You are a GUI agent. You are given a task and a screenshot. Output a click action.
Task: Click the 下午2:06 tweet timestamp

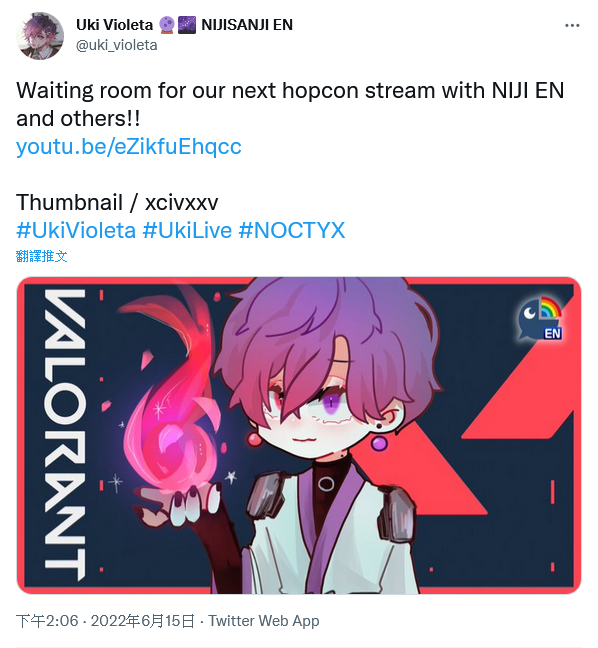(47, 621)
